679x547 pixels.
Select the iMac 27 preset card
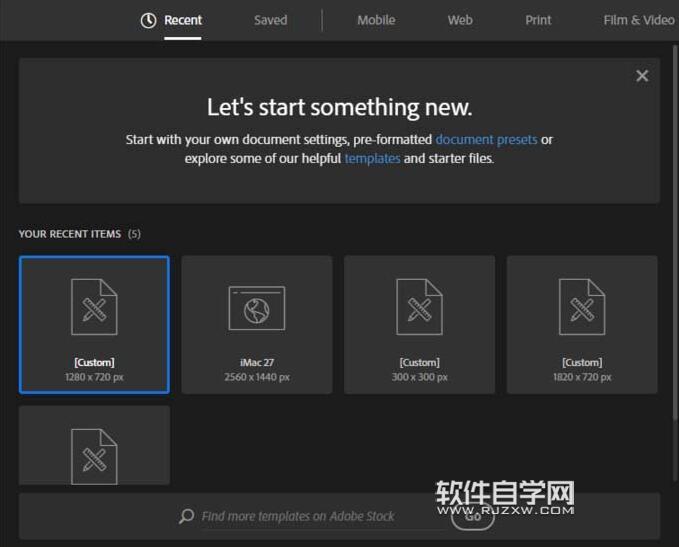[257, 324]
